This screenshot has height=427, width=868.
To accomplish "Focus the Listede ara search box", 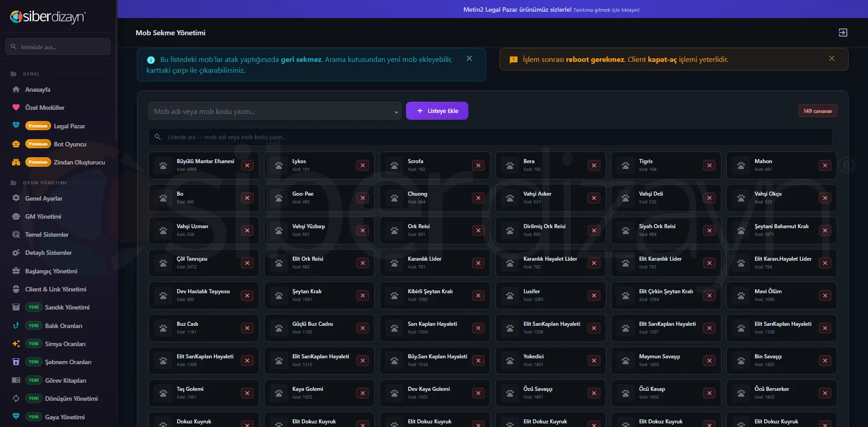I will [x=490, y=137].
